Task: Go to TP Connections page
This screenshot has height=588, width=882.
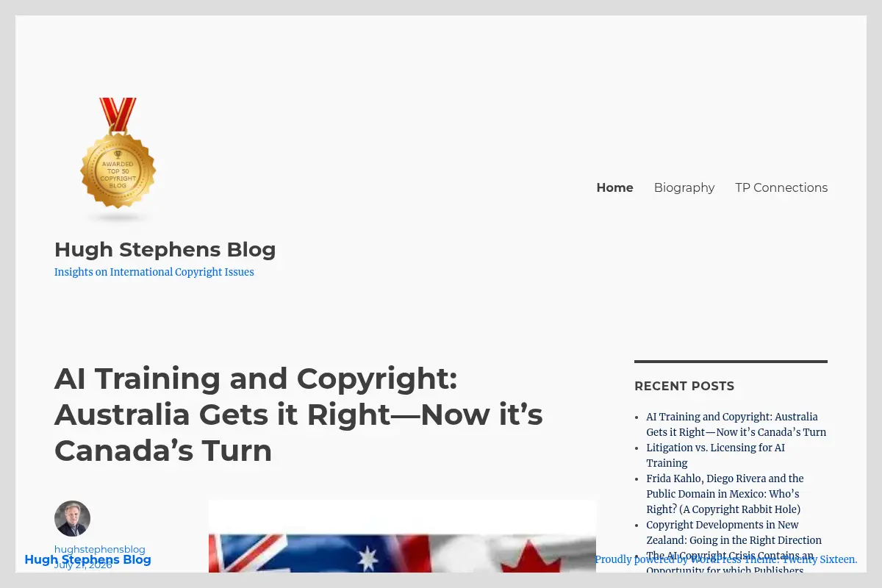Action: (x=781, y=187)
